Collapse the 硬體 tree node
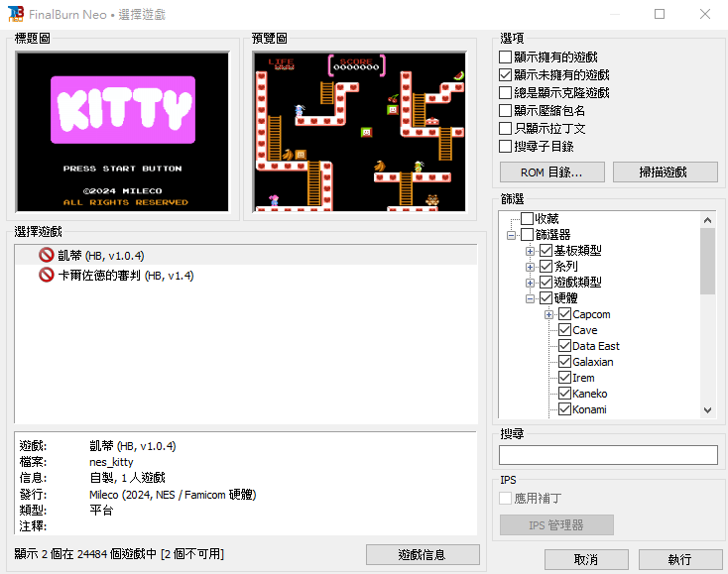 (530, 298)
